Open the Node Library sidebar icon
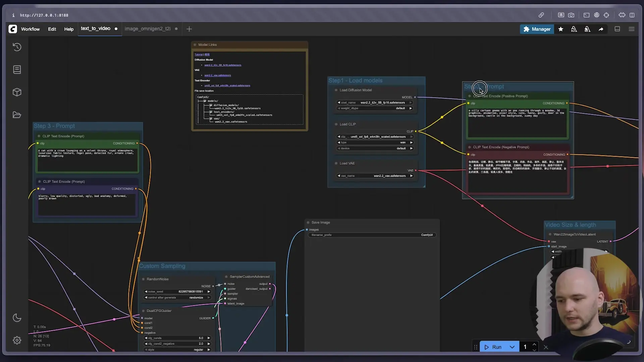This screenshot has height=362, width=644. point(17,69)
